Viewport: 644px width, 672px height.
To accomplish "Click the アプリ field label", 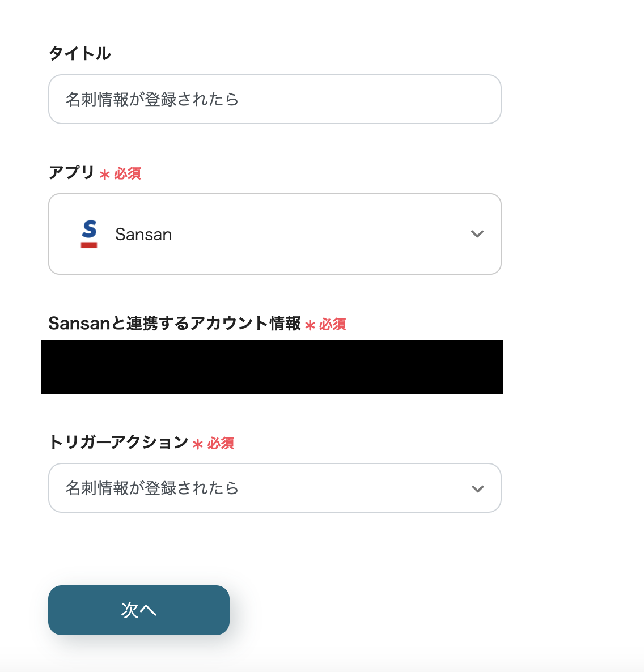I will click(x=70, y=173).
